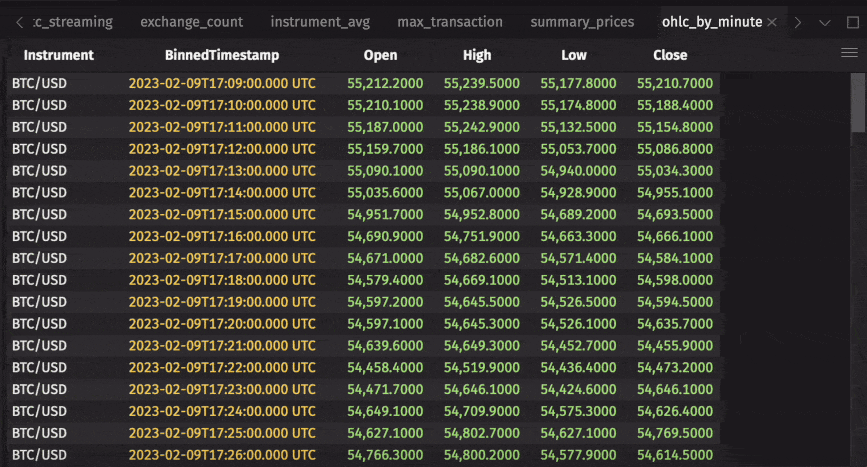The height and width of the screenshot is (467, 867).
Task: Select the 17:15:00 timestamp cell
Action: (222, 215)
